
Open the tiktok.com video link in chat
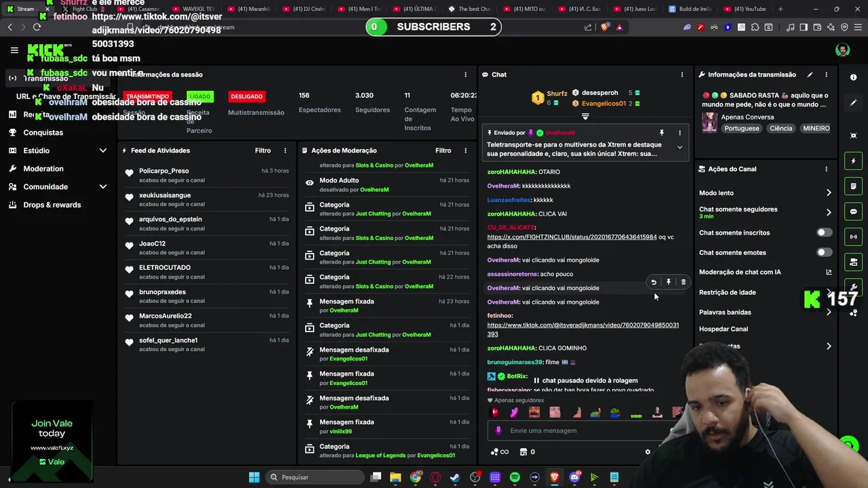tap(583, 329)
